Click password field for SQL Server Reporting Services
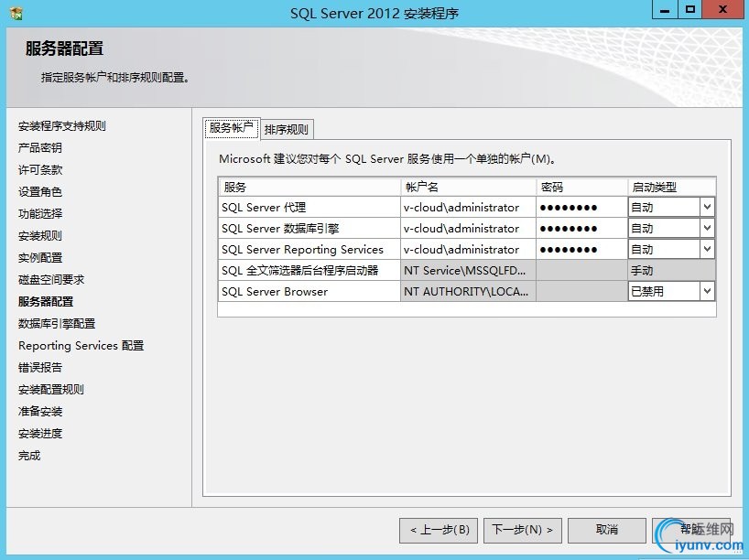 pos(581,249)
